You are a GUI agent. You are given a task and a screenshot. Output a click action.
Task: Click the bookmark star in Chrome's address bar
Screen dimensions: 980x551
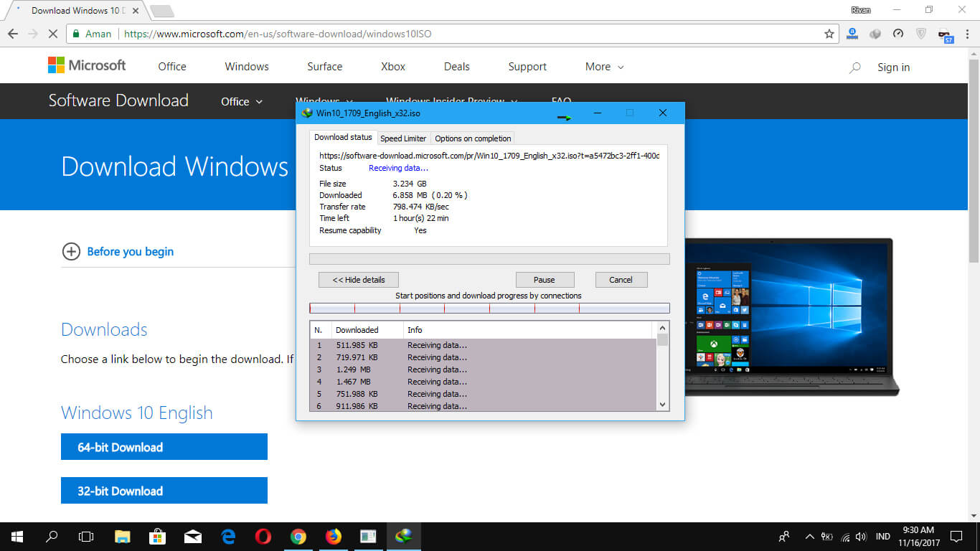(x=829, y=34)
